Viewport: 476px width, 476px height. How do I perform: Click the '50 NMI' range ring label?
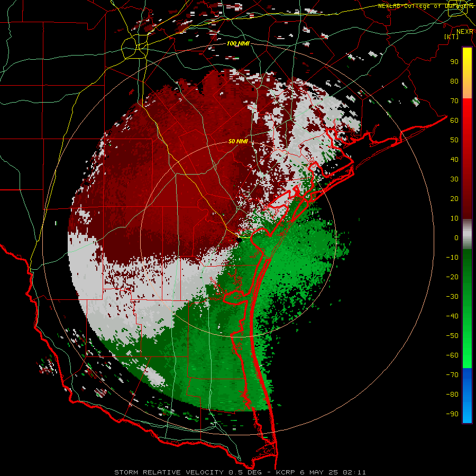pos(238,141)
